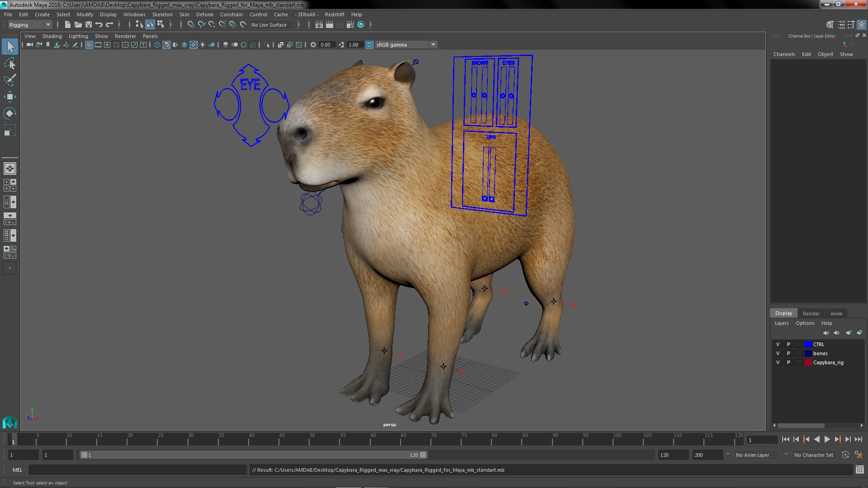Open the Skin menu
The height and width of the screenshot is (488, 868).
point(184,14)
